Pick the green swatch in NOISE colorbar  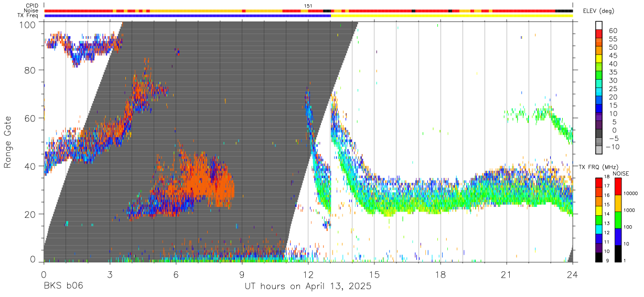pyautogui.click(x=617, y=219)
